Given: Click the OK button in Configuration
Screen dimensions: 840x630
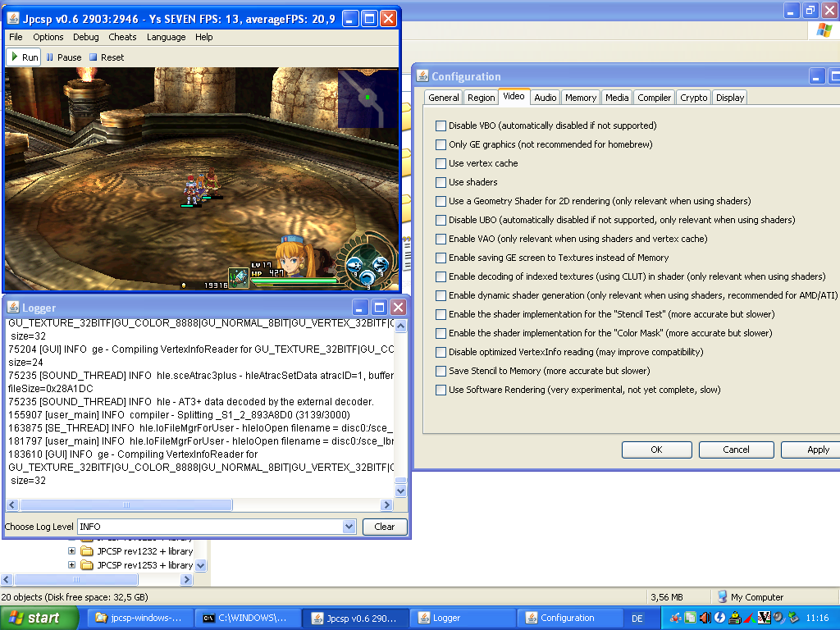Looking at the screenshot, I should (x=656, y=450).
